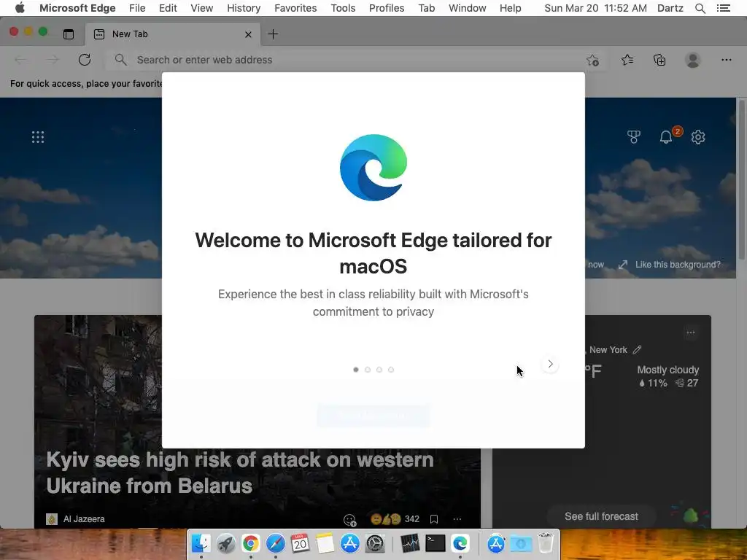Open the Window menu
Screen dimensions: 747x560
pyautogui.click(x=468, y=8)
